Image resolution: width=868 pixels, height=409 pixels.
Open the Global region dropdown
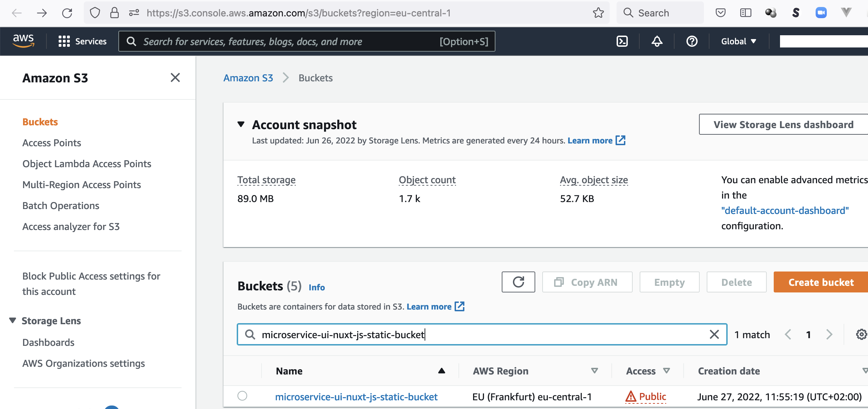738,41
